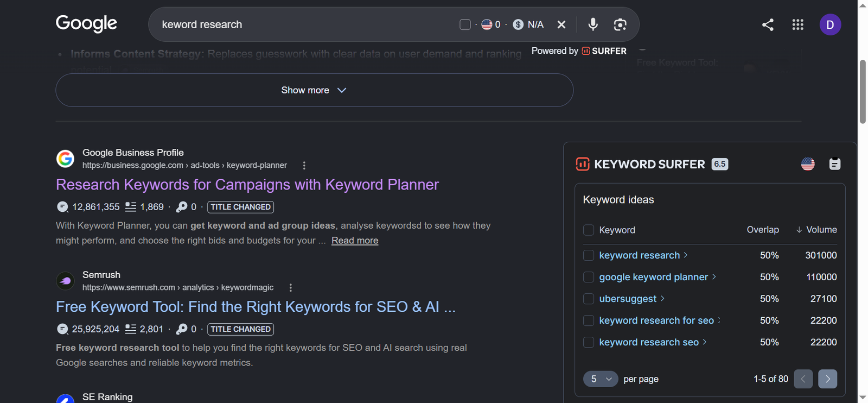Open the account avatar D
Screen dimensions: 868x403
(830, 24)
